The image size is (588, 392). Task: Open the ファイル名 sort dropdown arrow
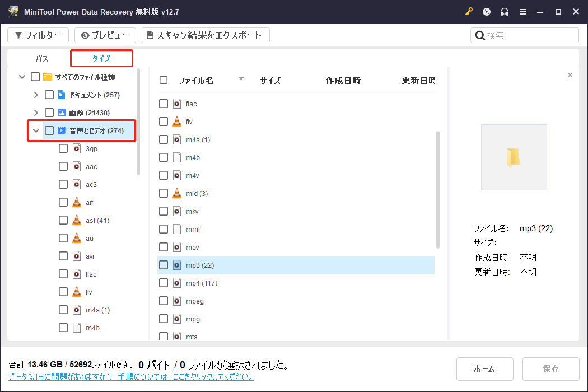(241, 80)
